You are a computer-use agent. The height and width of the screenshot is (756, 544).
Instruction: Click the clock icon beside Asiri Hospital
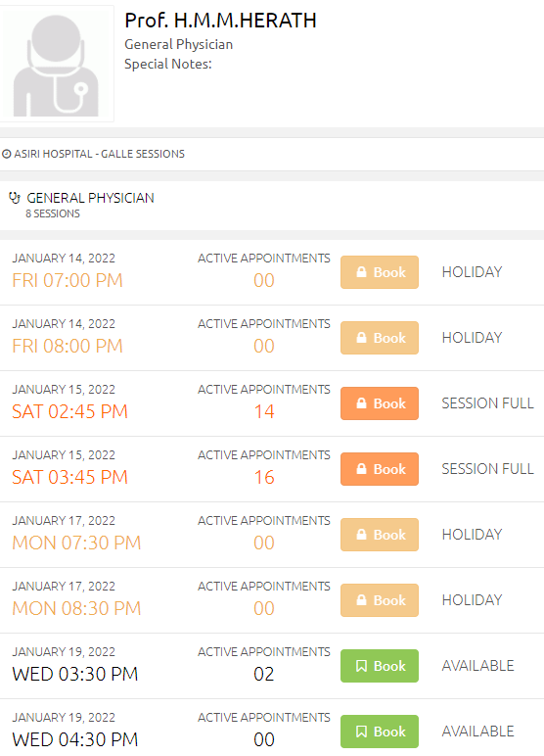[x=7, y=155]
